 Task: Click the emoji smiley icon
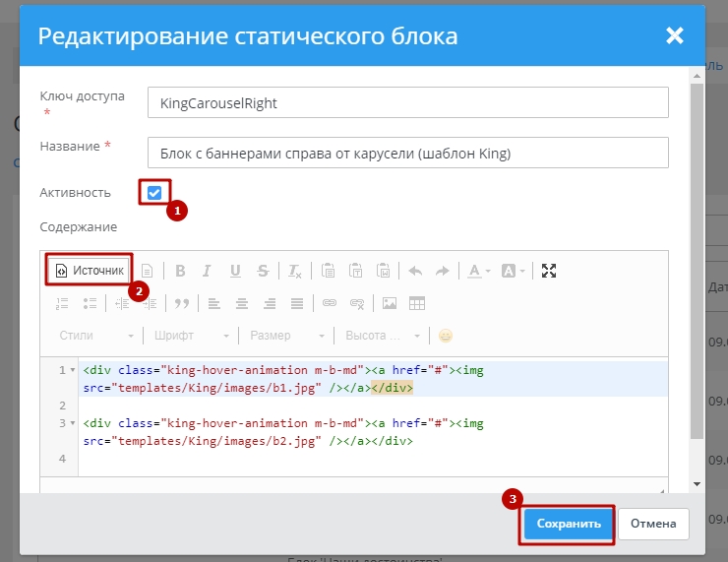[x=446, y=336]
